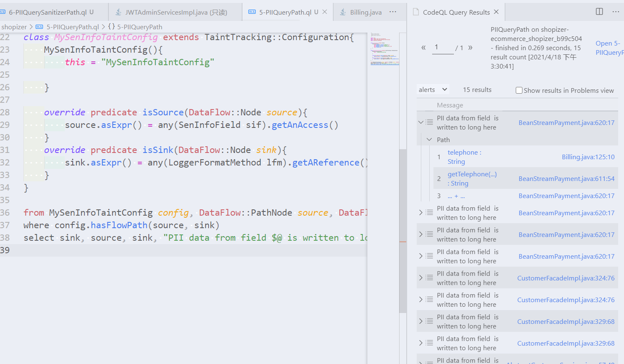Open second CustomerFacadeImpl.java:329:68 link
Viewport: 624px width, 364px height.
pyautogui.click(x=566, y=344)
